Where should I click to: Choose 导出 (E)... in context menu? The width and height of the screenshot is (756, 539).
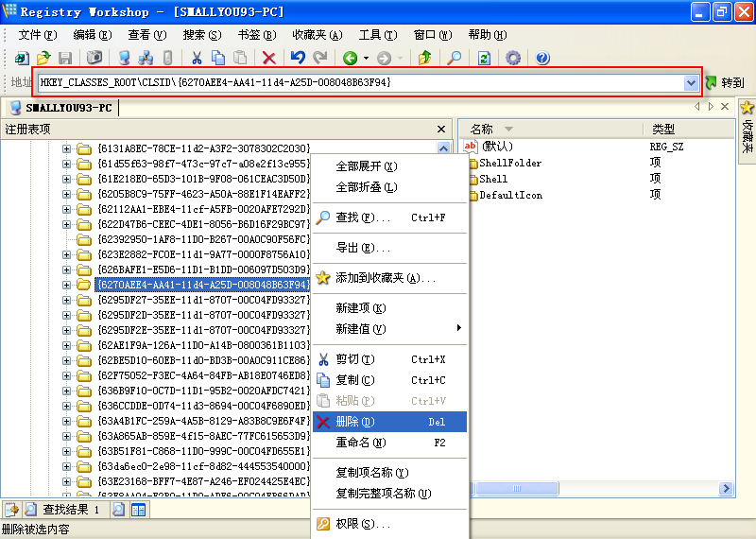(390, 248)
